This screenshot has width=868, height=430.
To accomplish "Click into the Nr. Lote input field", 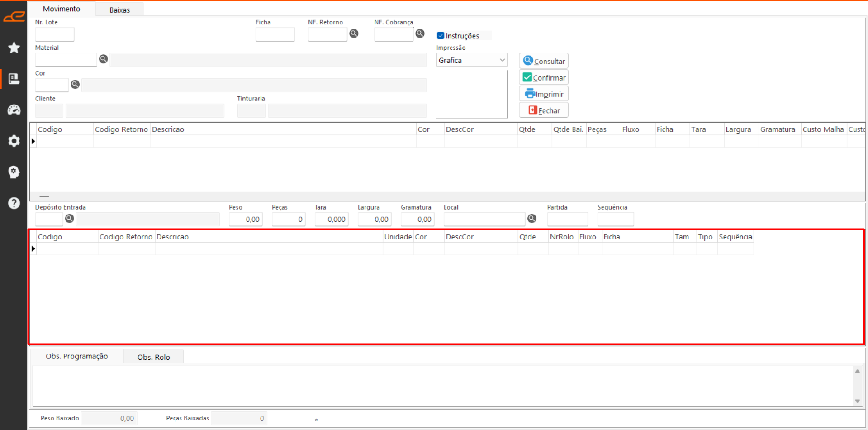I will (55, 34).
